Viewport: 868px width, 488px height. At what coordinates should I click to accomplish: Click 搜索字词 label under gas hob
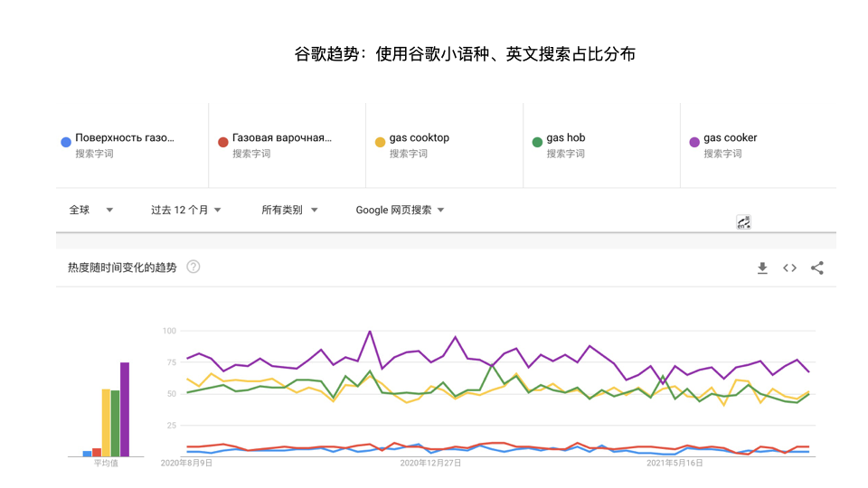565,154
